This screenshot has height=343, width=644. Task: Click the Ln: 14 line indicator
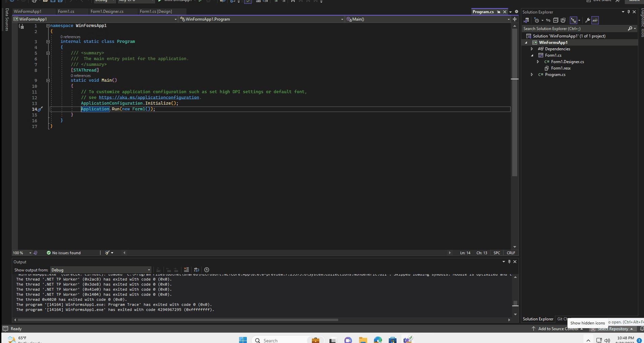click(x=465, y=253)
